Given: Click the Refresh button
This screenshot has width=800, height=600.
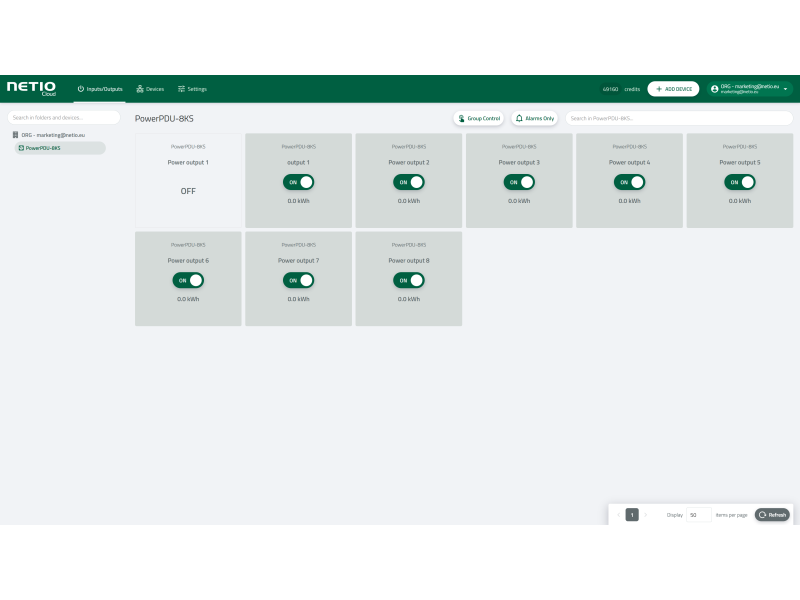Looking at the screenshot, I should (772, 515).
